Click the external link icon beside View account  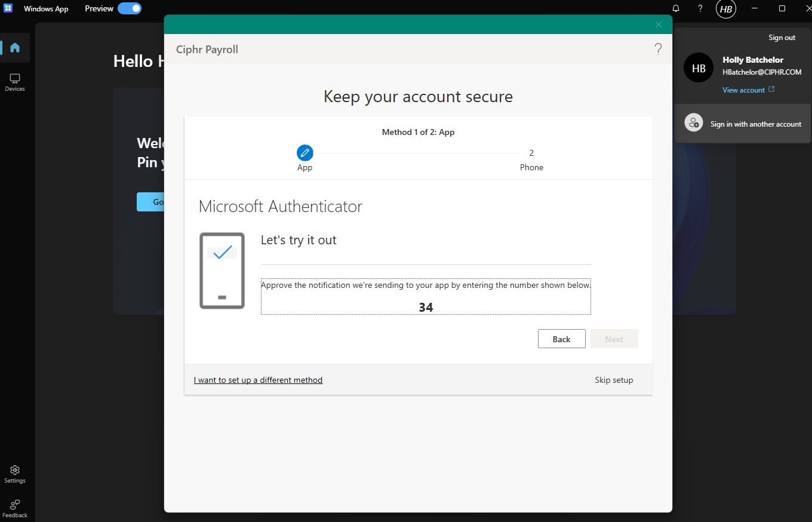(x=771, y=90)
